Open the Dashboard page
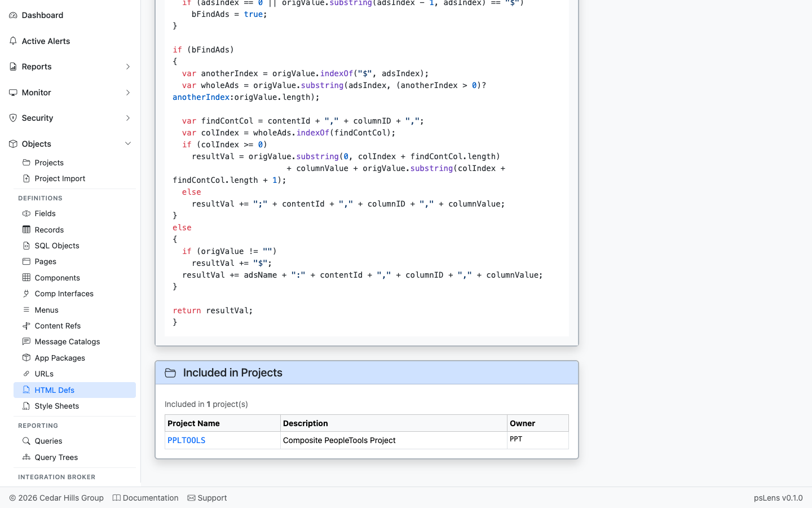This screenshot has width=812, height=508. pyautogui.click(x=42, y=15)
